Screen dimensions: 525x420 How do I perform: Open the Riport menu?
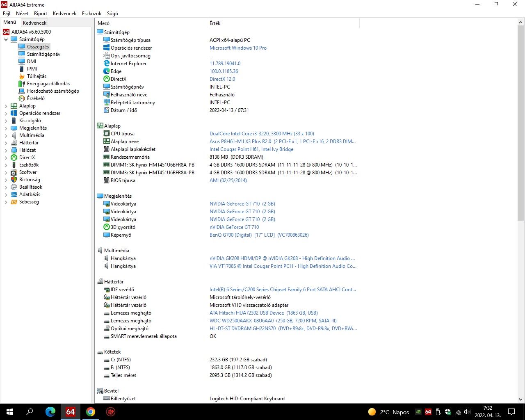41,14
